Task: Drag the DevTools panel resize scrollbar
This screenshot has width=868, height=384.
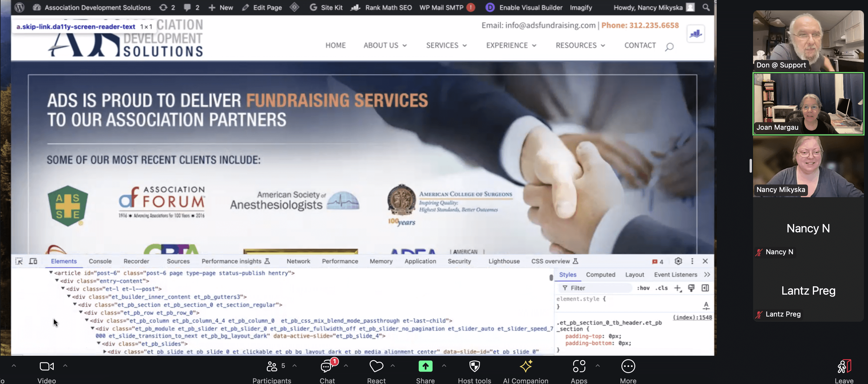Action: click(x=550, y=274)
